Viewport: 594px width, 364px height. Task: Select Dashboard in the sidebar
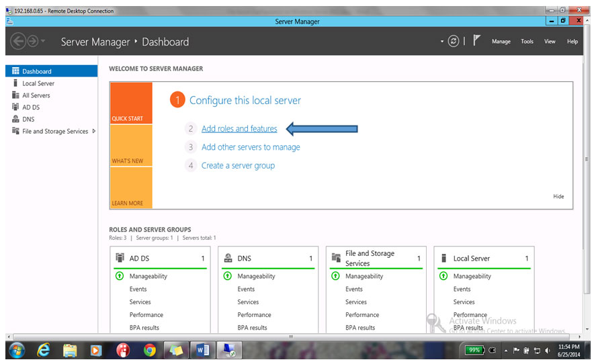coord(52,71)
